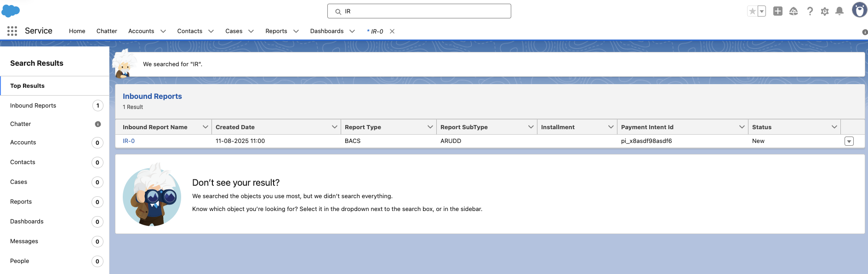Sort by Report SubType column
The width and height of the screenshot is (868, 274).
(464, 127)
